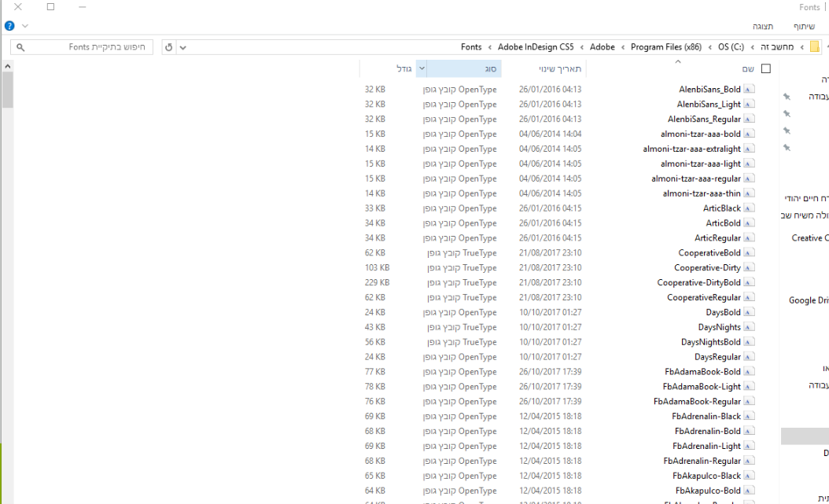Viewport: 829px width, 504px height.
Task: Navigate to OS (C:) in breadcrumb
Action: coord(731,47)
